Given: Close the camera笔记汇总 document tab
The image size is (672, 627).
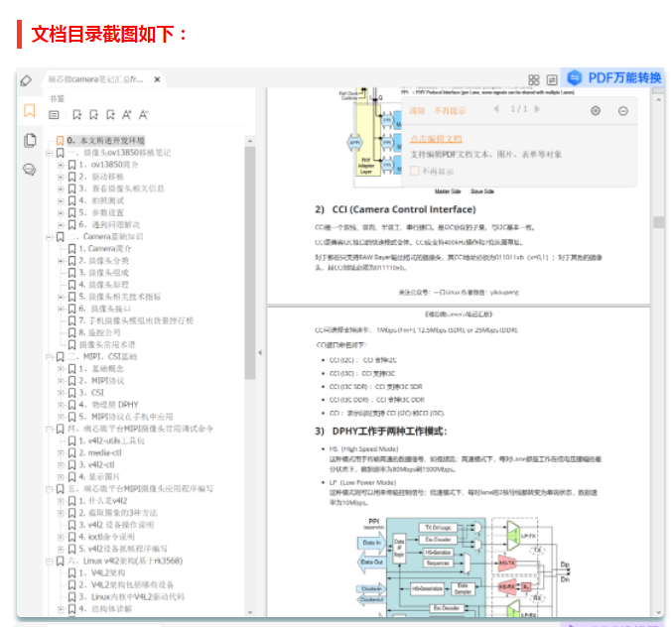Looking at the screenshot, I should pos(157,79).
